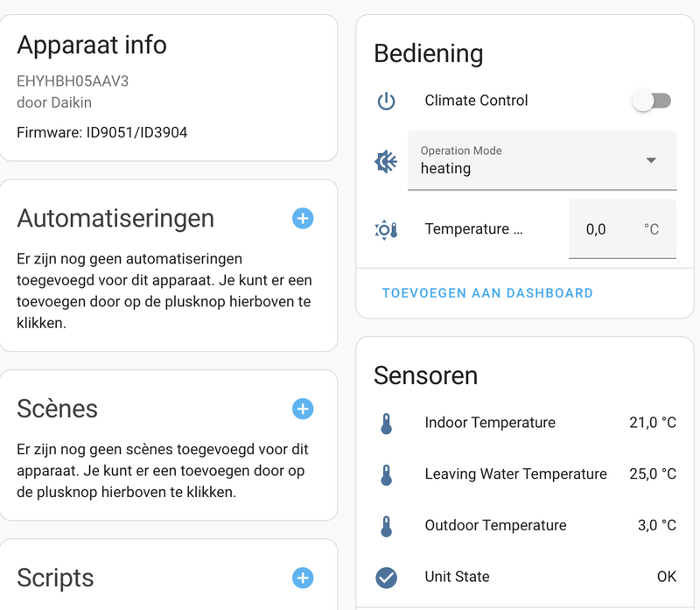Open the Outdoor Temperature sensor row
The height and width of the screenshot is (610, 700).
(x=495, y=526)
